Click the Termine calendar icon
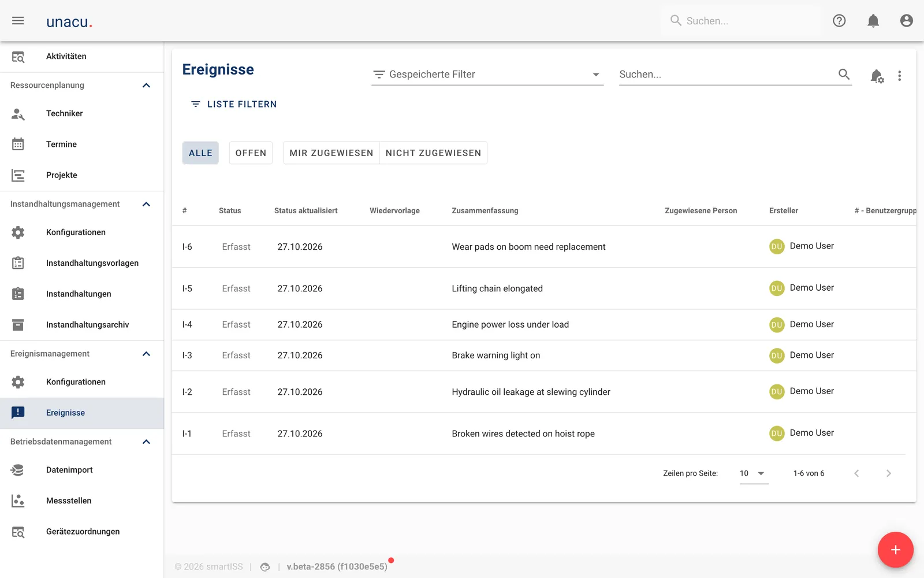This screenshot has width=924, height=578. pyautogui.click(x=18, y=144)
